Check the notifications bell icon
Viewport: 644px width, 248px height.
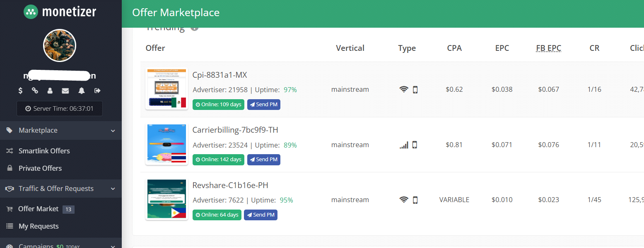pyautogui.click(x=82, y=91)
